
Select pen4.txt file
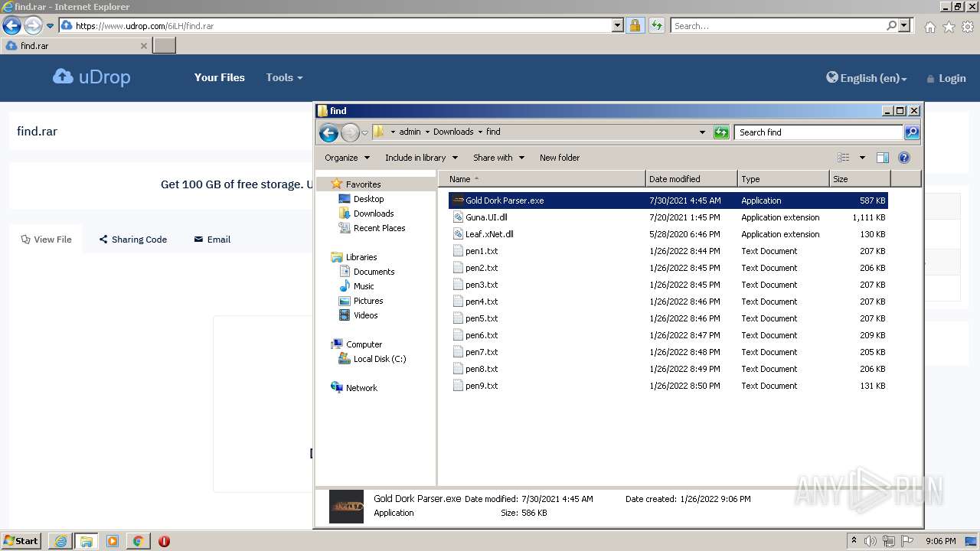point(668,302)
